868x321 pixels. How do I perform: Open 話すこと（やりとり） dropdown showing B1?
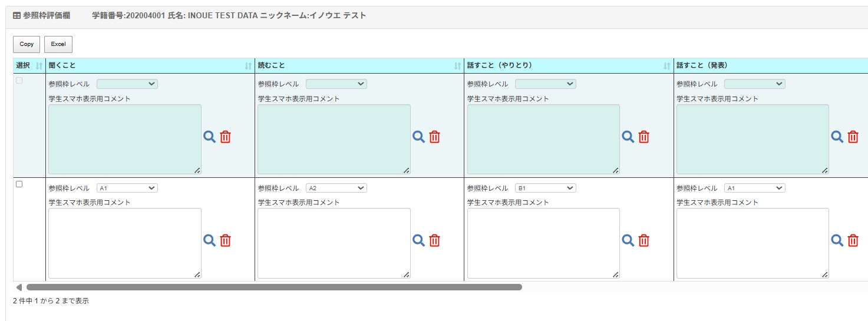(546, 188)
